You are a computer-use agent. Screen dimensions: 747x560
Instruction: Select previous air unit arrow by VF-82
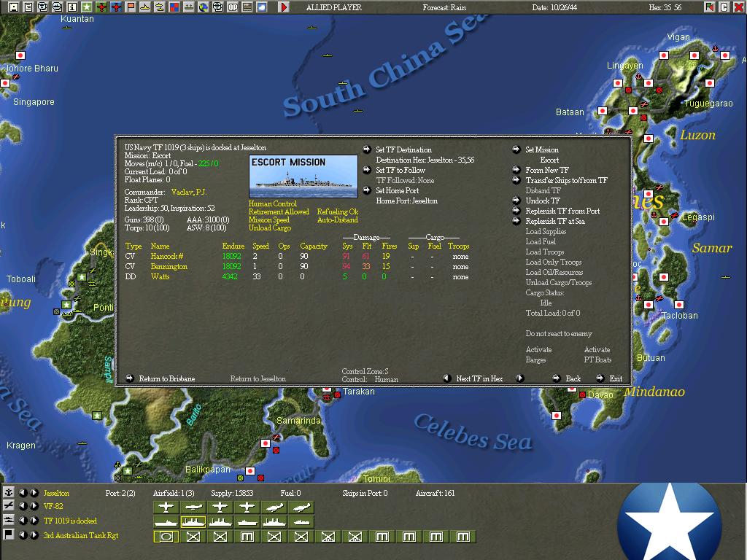click(x=23, y=506)
